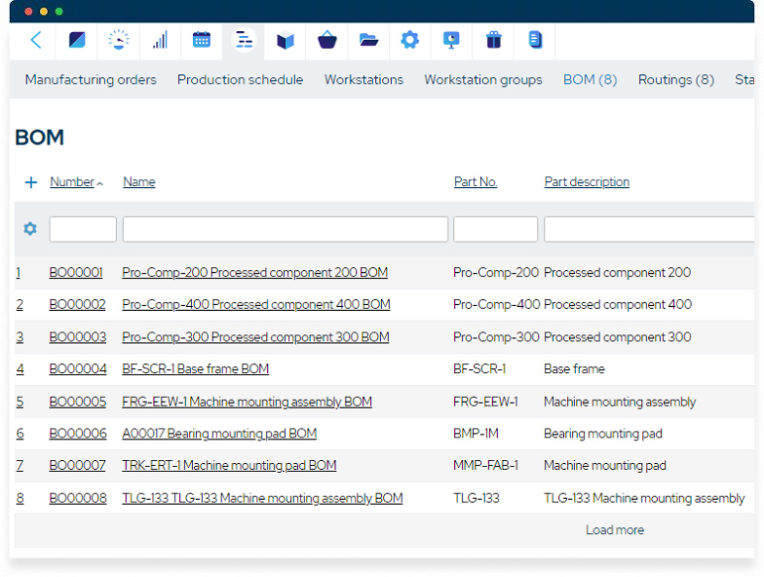The width and height of the screenshot is (764, 577).
Task: Open the folder icon in toolbar
Action: [x=369, y=40]
